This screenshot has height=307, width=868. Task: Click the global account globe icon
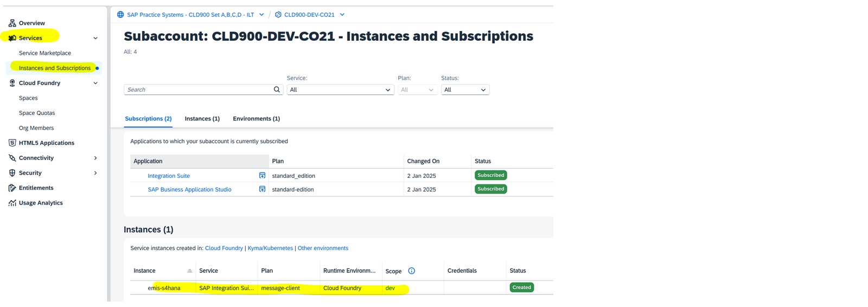click(120, 15)
